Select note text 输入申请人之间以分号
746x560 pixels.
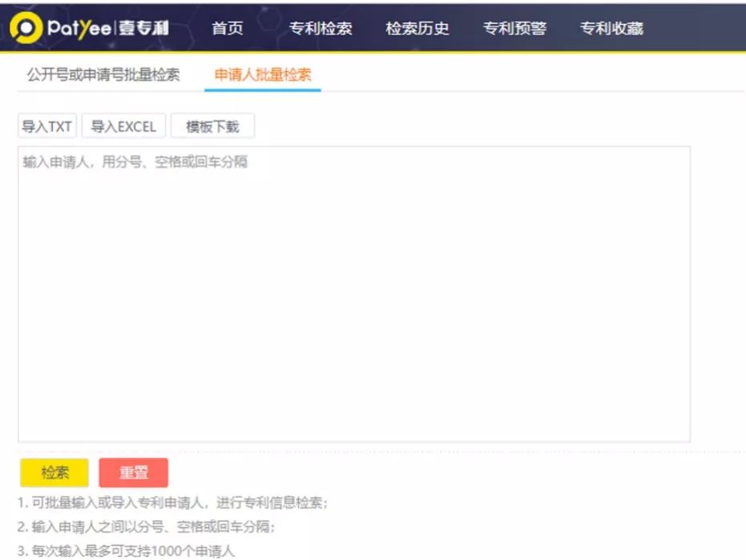pyautogui.click(x=98, y=526)
